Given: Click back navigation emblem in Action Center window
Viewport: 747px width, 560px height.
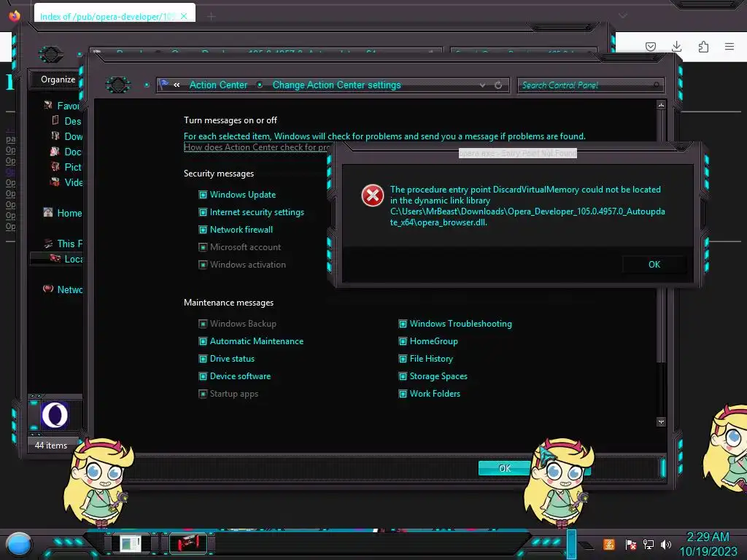Looking at the screenshot, I should pyautogui.click(x=117, y=85).
